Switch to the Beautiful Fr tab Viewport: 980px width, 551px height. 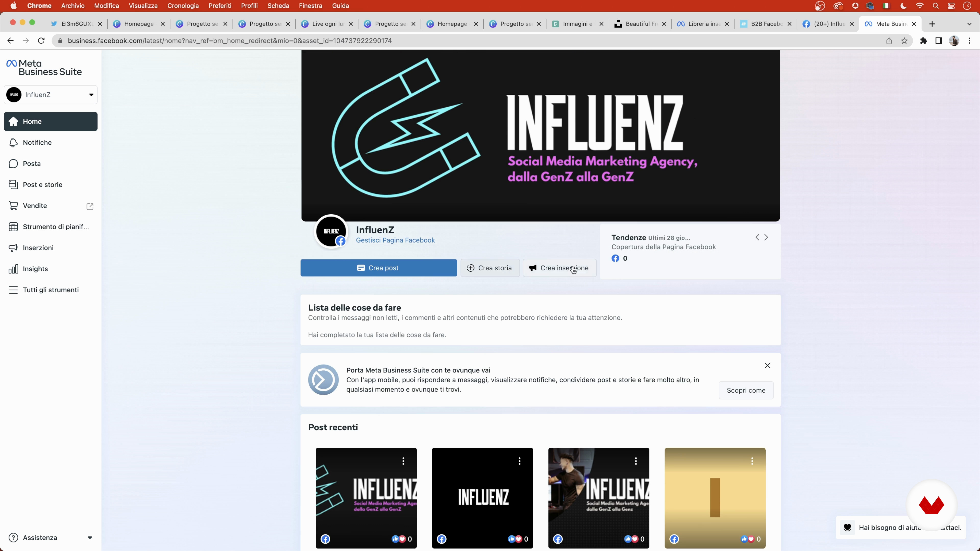640,24
